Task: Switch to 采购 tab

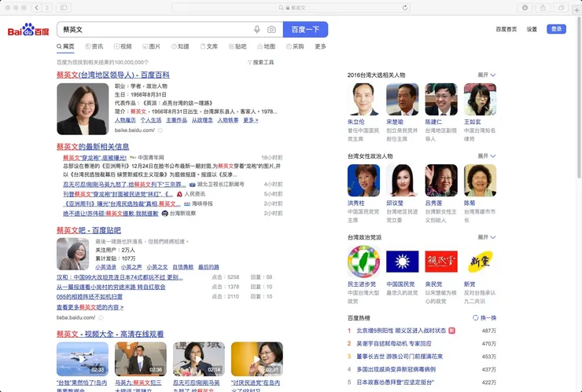Action: coord(295,46)
